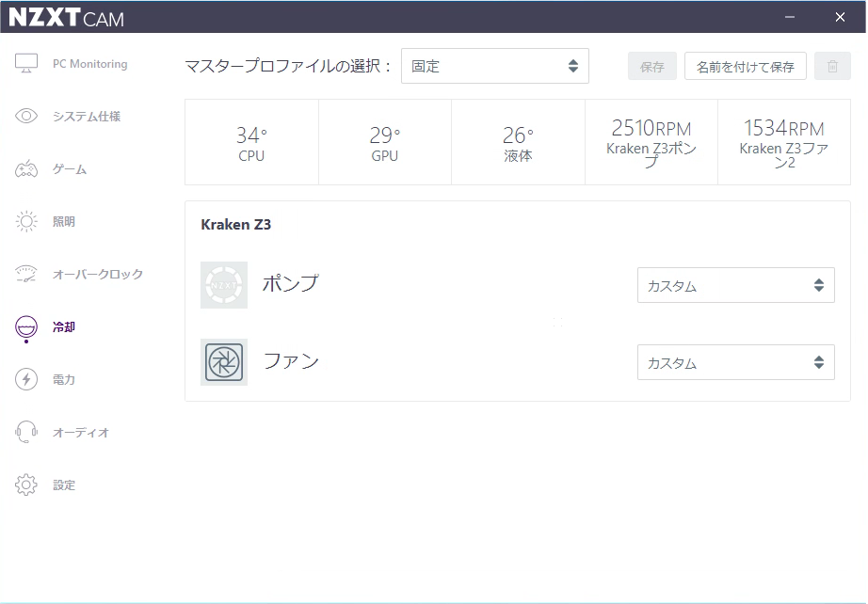Select the 1534RPM Kraken Z3ファン2 tile
Viewport: 868px width, 604px height.
784,142
